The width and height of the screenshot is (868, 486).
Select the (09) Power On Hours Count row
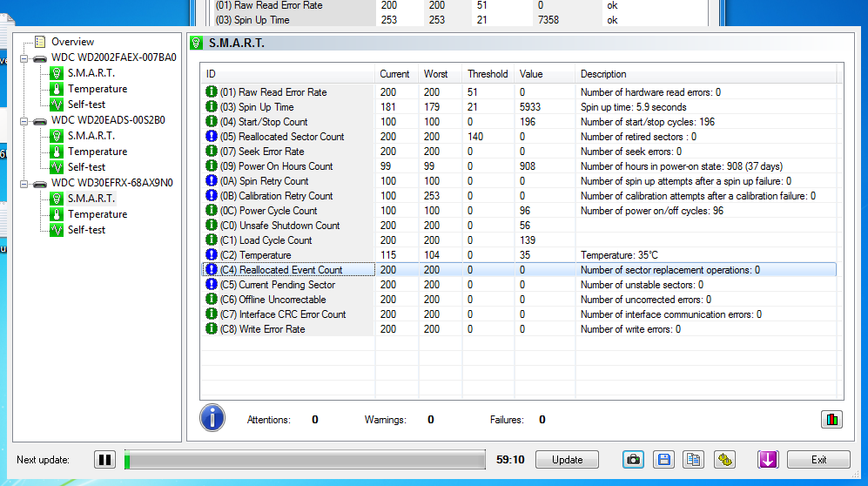[519, 166]
